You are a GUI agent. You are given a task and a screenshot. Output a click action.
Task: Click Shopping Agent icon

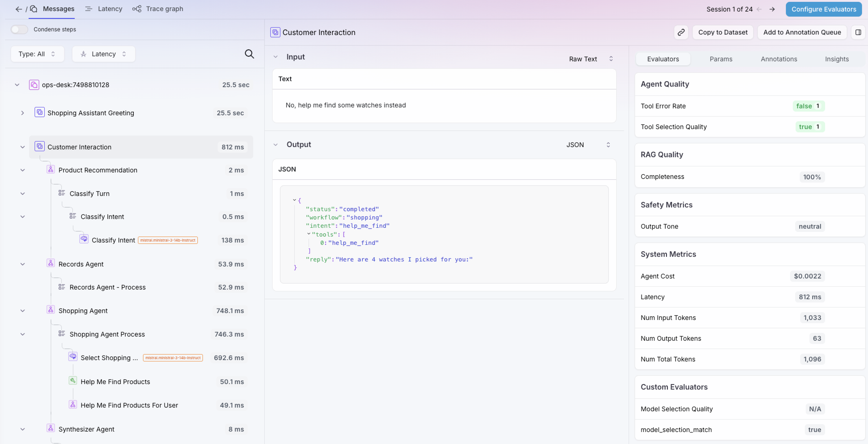pyautogui.click(x=51, y=310)
